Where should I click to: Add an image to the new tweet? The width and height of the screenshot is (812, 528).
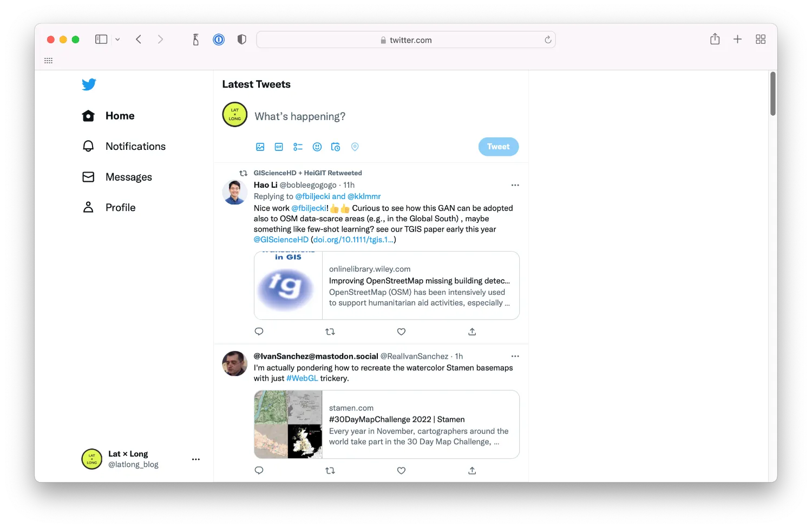(x=260, y=147)
